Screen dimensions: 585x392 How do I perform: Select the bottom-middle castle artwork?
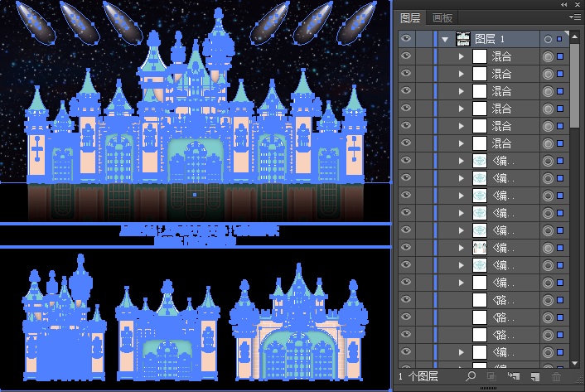pyautogui.click(x=167, y=330)
